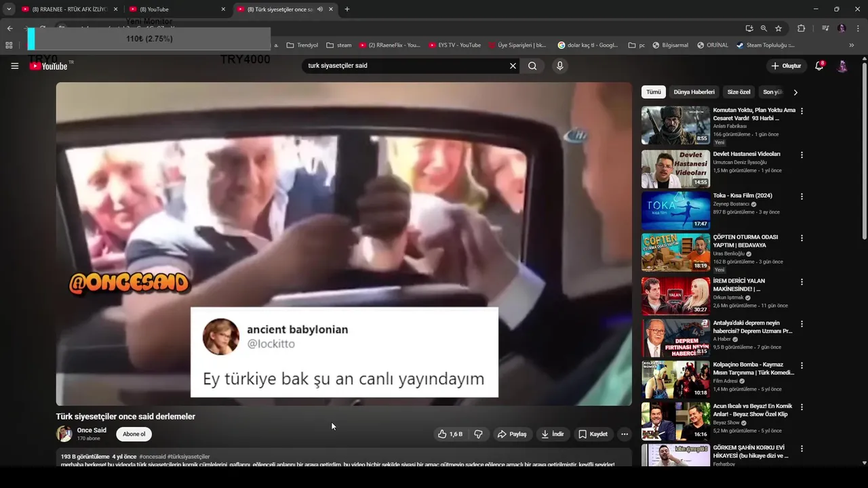Viewport: 868px width, 488px height.
Task: Share video using Paylaş button
Action: pyautogui.click(x=512, y=434)
